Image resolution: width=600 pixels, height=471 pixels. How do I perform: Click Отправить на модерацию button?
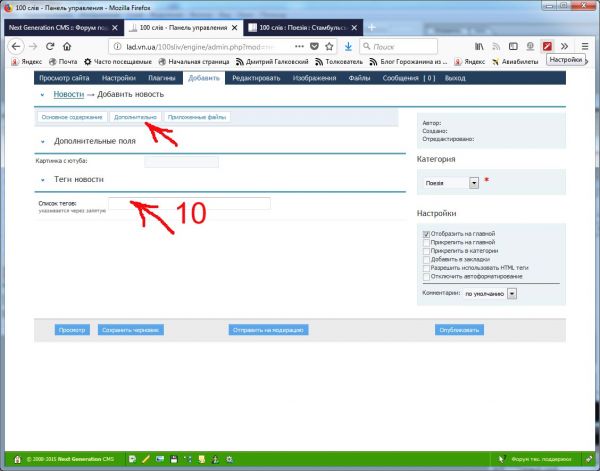coord(269,330)
